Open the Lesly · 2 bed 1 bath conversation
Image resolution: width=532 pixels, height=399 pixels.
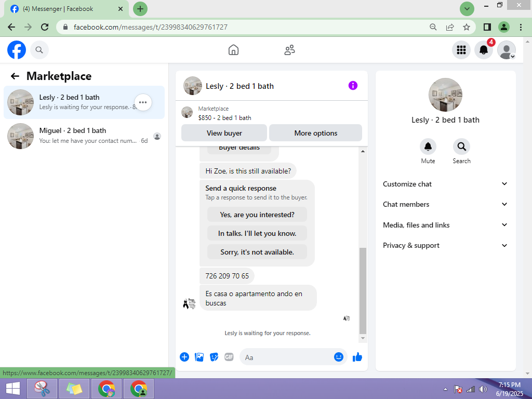tap(84, 102)
